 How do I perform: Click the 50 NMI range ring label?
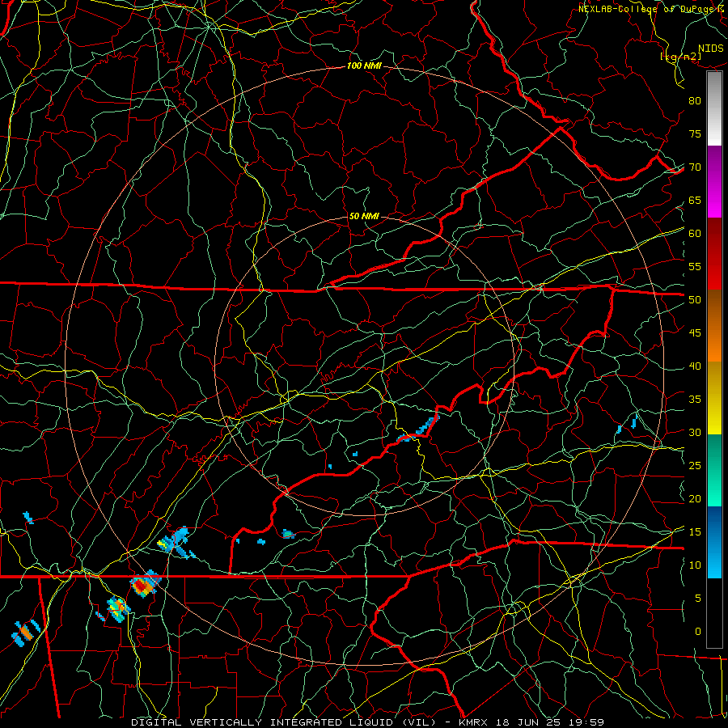(364, 216)
